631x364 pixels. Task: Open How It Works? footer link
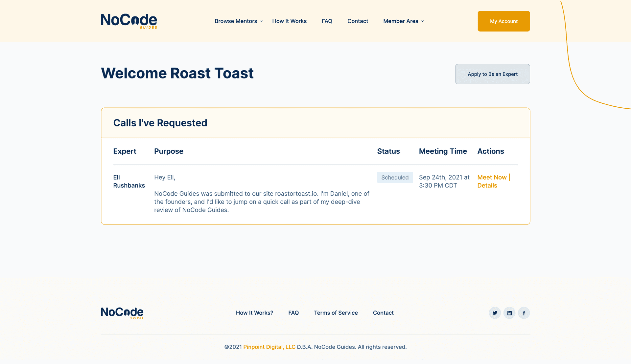point(254,313)
